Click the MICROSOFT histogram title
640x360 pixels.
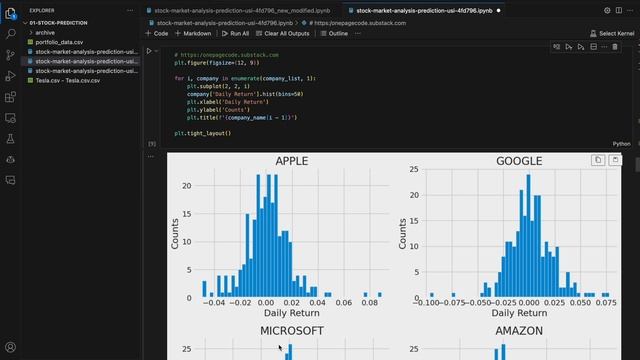coord(292,331)
